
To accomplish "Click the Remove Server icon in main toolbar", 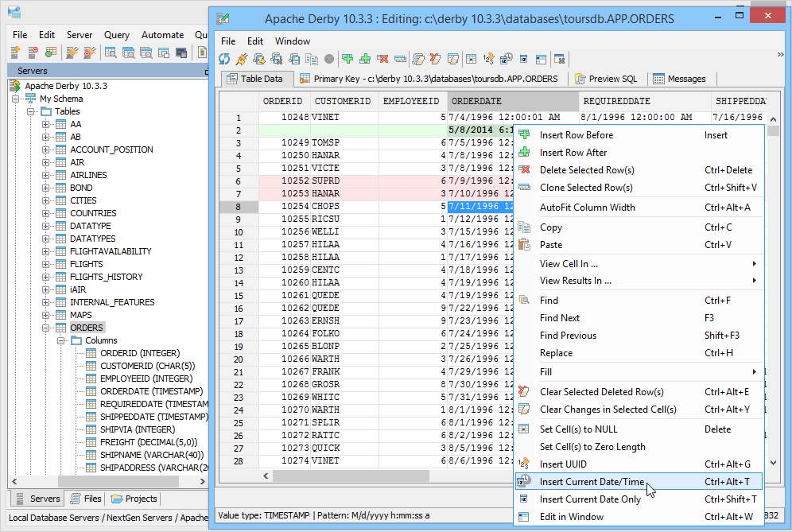I will coord(33,52).
